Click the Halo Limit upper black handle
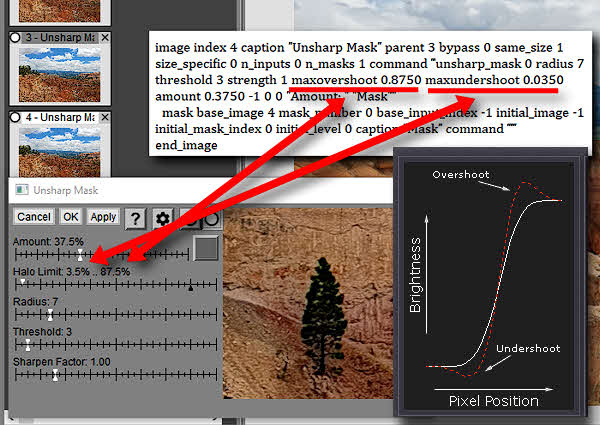The height and width of the screenshot is (425, 600). 191,287
